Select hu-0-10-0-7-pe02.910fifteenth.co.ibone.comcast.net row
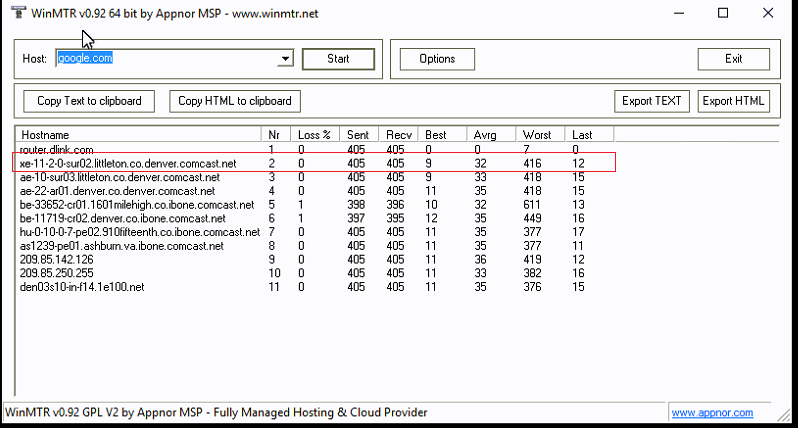 315,232
